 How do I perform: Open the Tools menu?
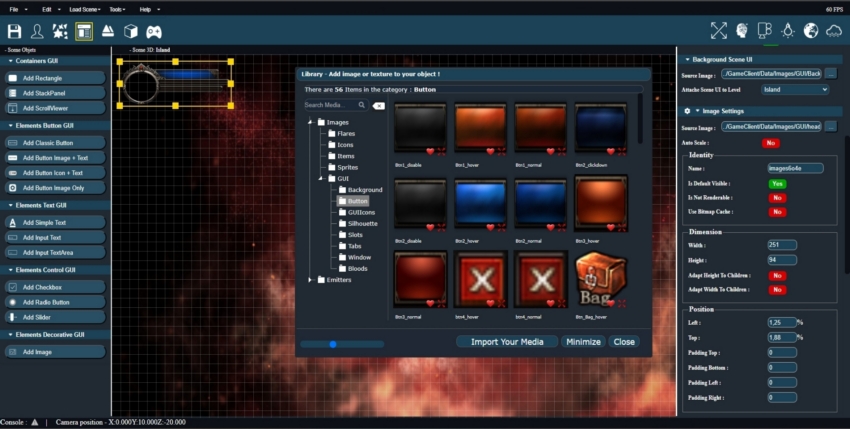click(x=118, y=8)
